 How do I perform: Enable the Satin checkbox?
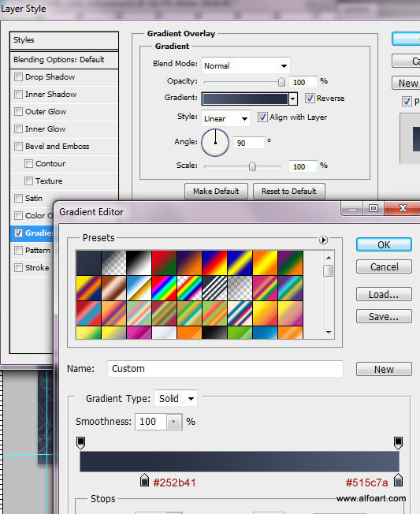(18, 198)
